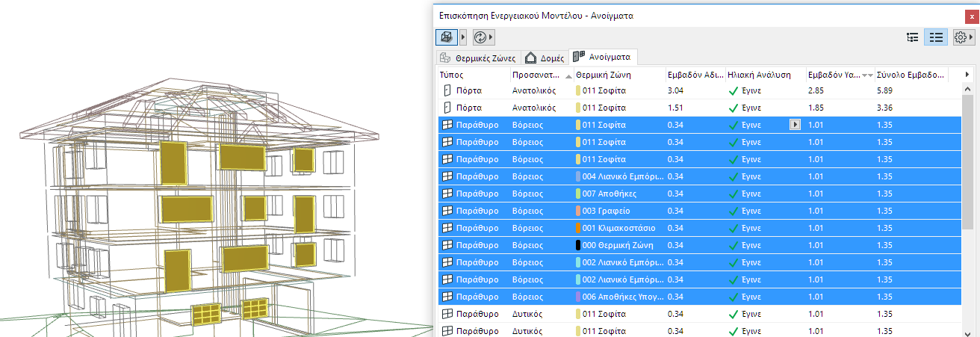
Task: Open the column chooser arrow at header end
Action: [967, 75]
